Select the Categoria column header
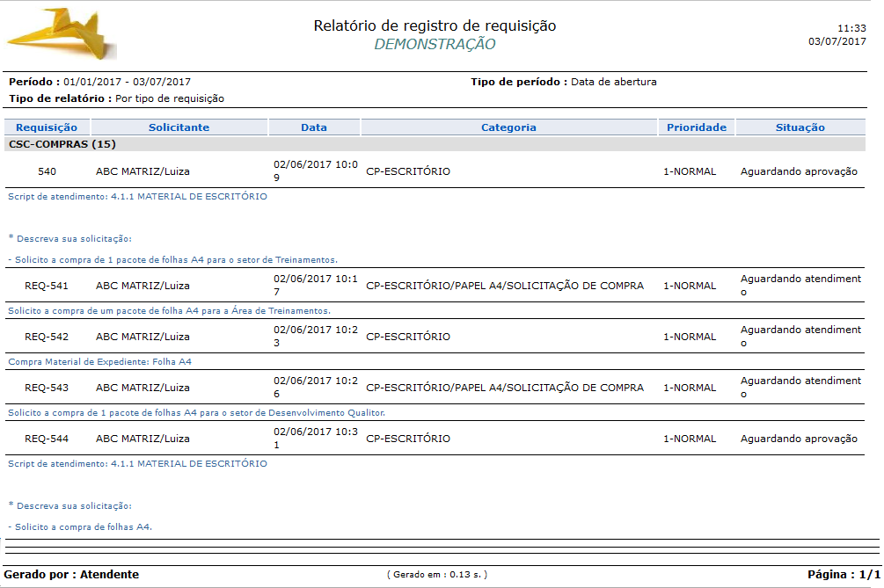The width and height of the screenshot is (884, 588). pos(508,127)
